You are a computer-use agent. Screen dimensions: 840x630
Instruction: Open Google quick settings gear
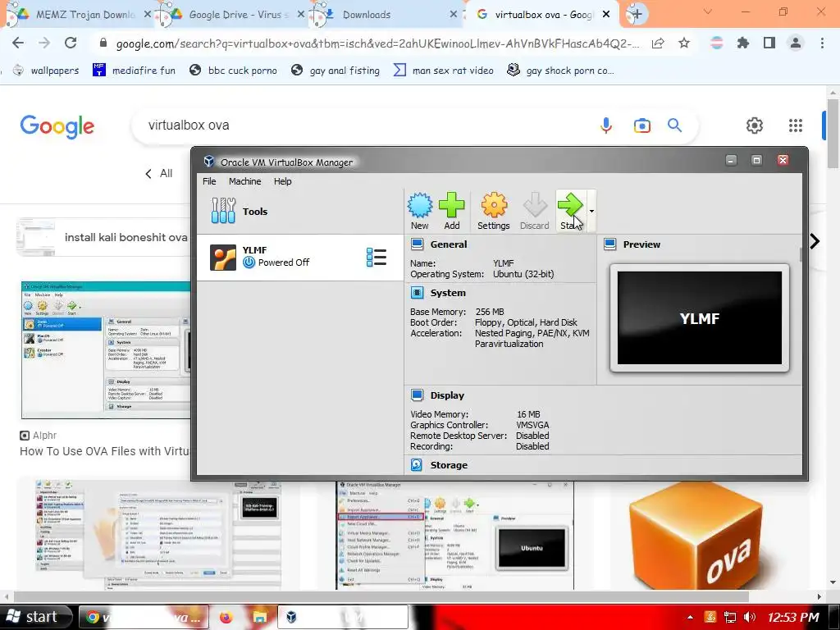click(755, 126)
